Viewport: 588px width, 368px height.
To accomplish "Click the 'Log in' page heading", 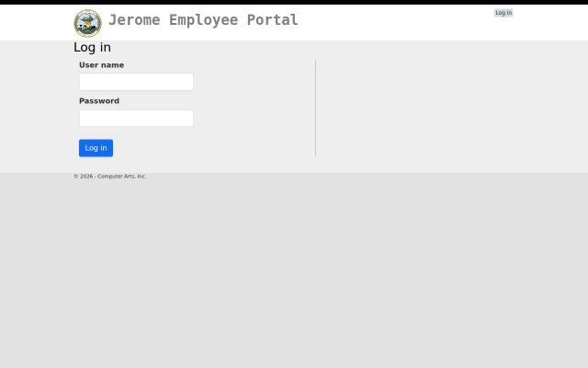I will pyautogui.click(x=92, y=47).
